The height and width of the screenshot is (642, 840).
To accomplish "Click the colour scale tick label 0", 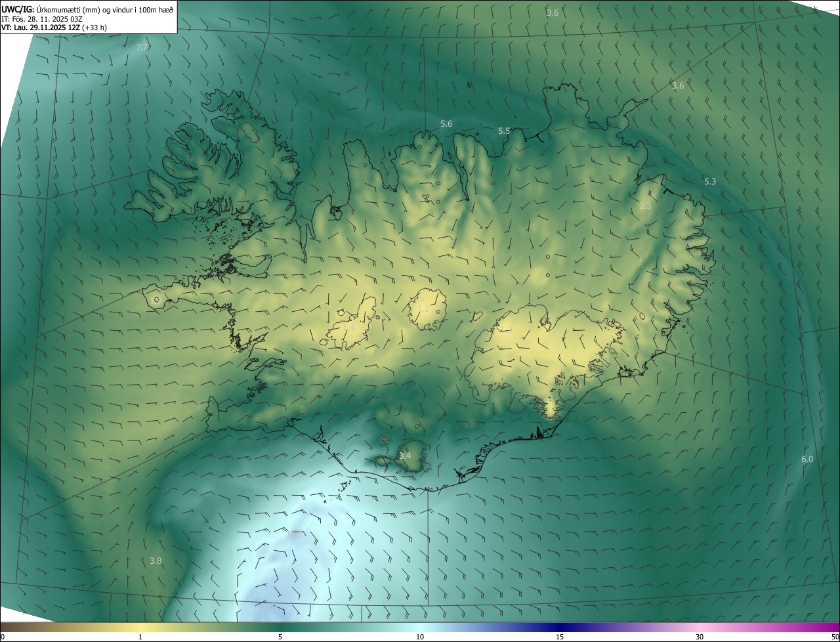I will [3, 637].
